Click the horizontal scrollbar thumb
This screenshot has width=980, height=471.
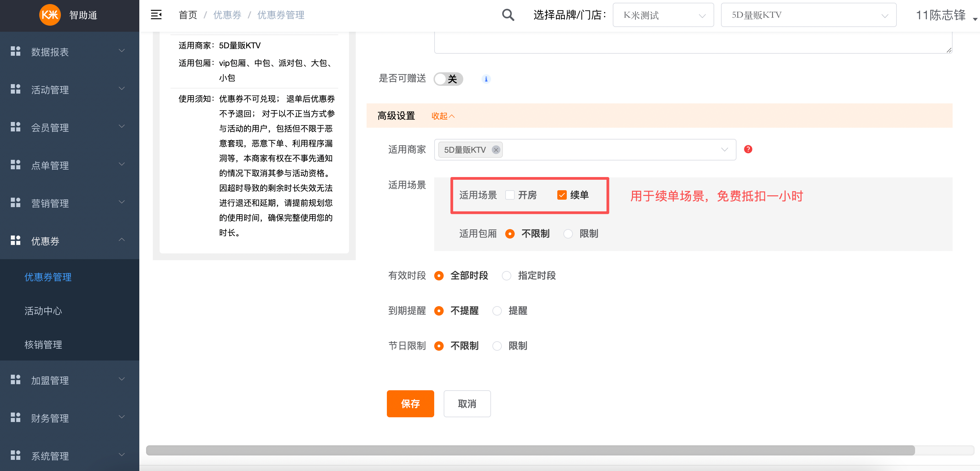click(x=530, y=450)
